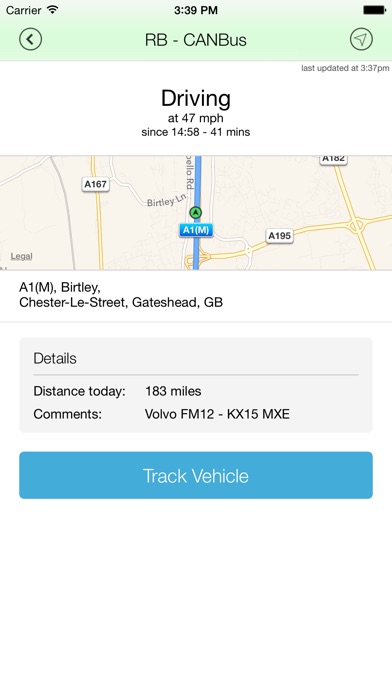Tap the battery indicator in status bar
392x696 pixels.
(x=374, y=10)
